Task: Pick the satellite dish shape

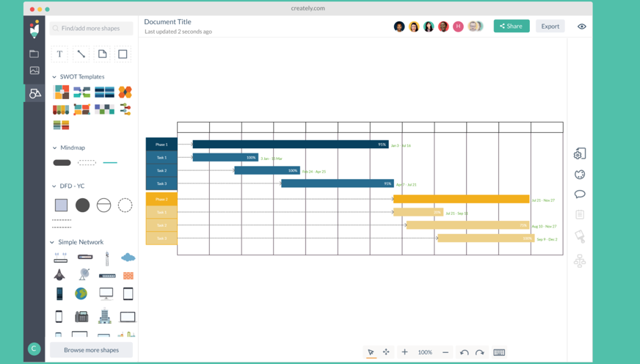Action: [x=84, y=274]
